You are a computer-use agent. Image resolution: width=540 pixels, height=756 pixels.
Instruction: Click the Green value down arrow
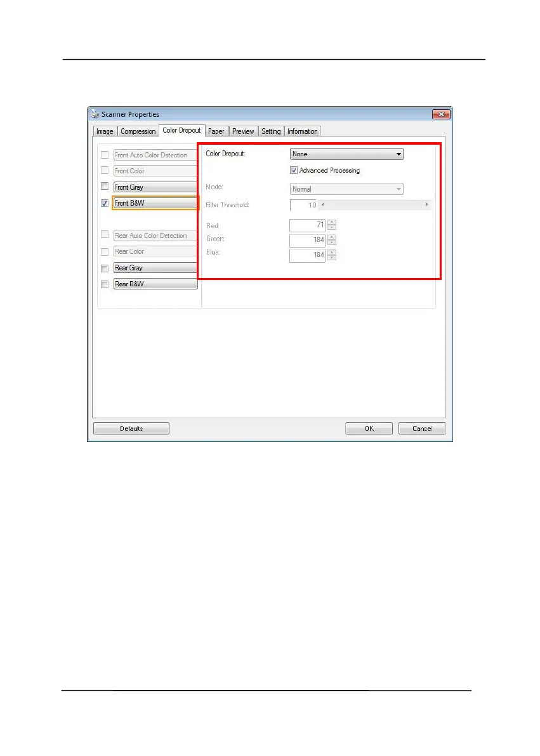click(x=332, y=242)
